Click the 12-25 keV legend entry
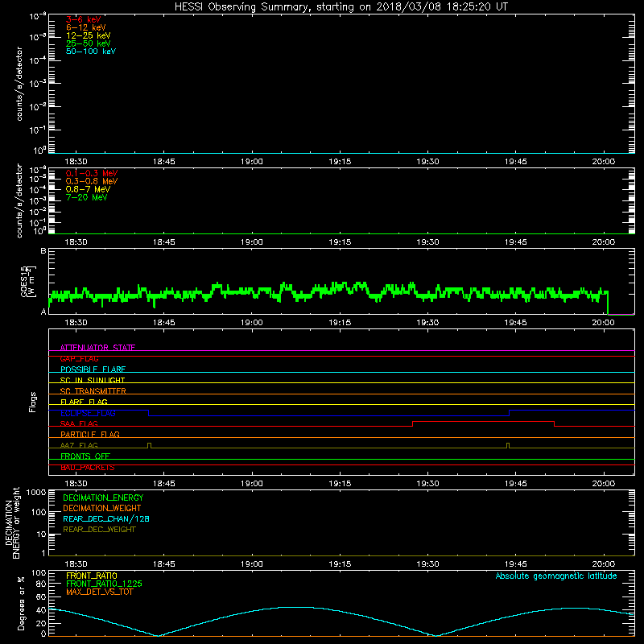This screenshot has width=644, height=644. tap(89, 35)
